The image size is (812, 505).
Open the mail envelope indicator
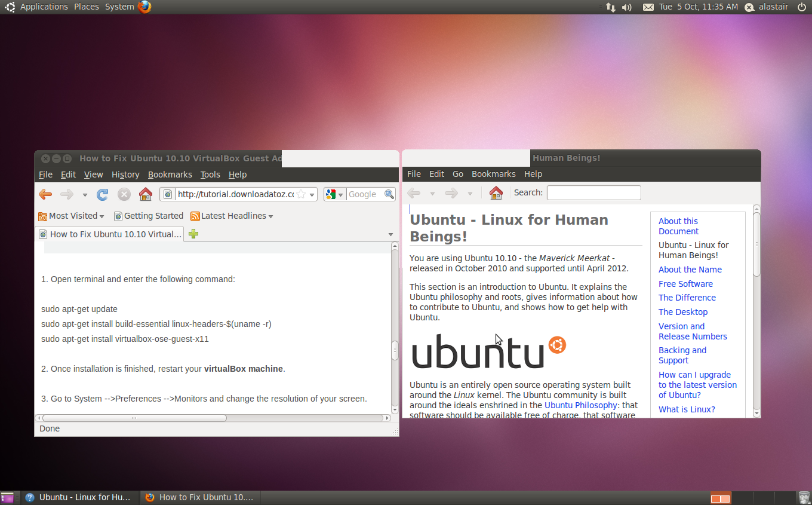(648, 7)
